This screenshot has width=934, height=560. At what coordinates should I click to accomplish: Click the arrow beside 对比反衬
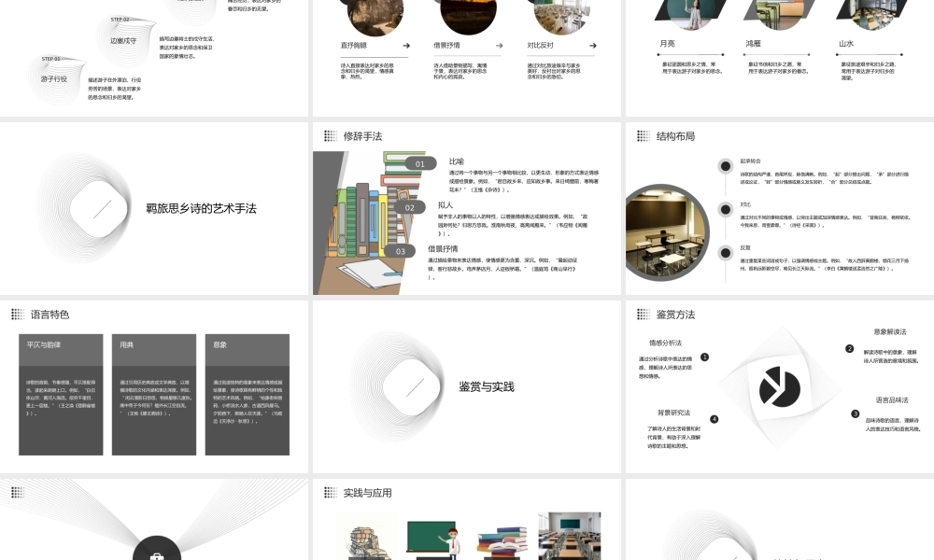(x=593, y=45)
